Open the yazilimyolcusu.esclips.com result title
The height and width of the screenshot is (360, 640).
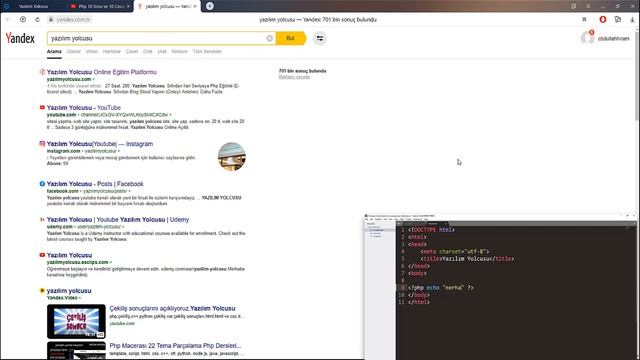69,255
